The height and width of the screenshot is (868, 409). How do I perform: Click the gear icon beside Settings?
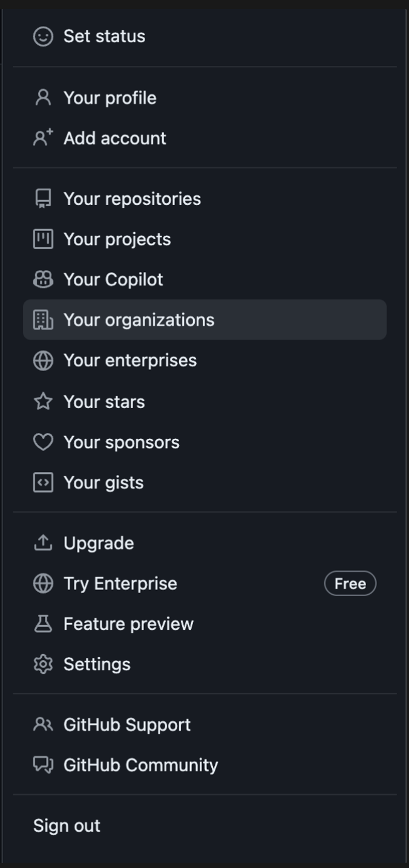click(43, 664)
